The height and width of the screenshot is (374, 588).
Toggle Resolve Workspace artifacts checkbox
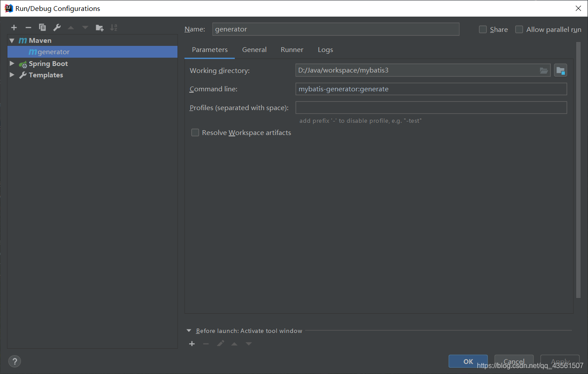195,132
